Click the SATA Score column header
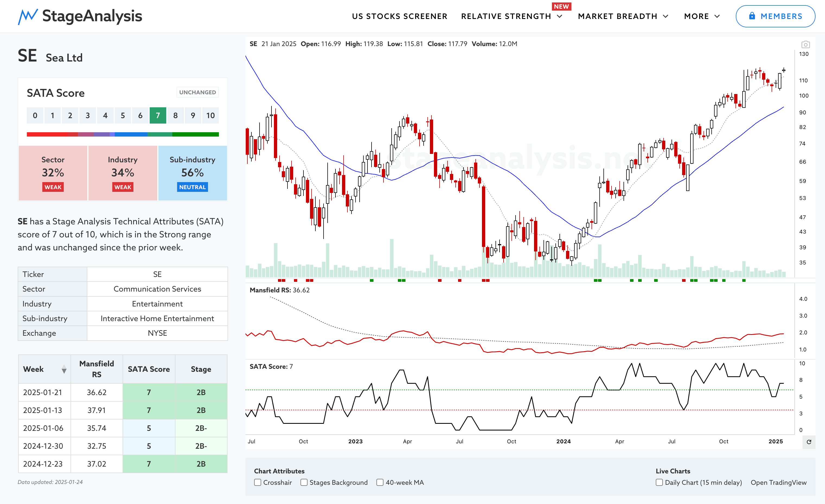The image size is (825, 504). 149,369
